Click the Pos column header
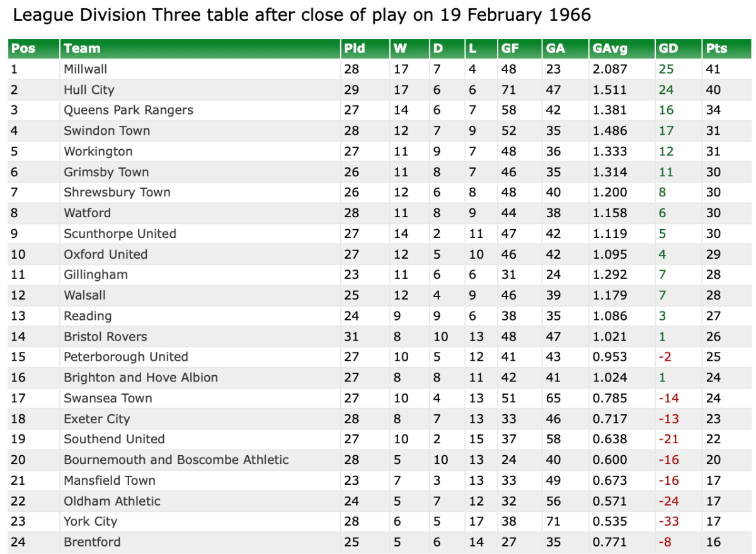 (23, 48)
